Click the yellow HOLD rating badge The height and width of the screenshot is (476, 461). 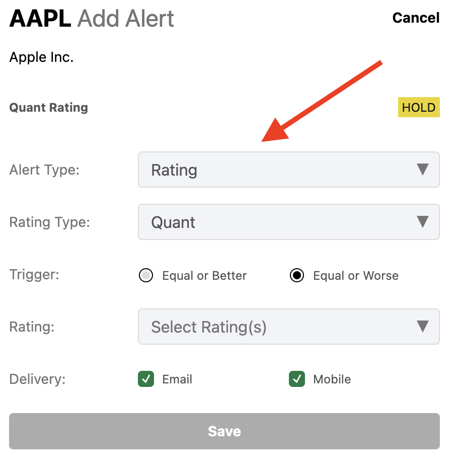tap(419, 107)
